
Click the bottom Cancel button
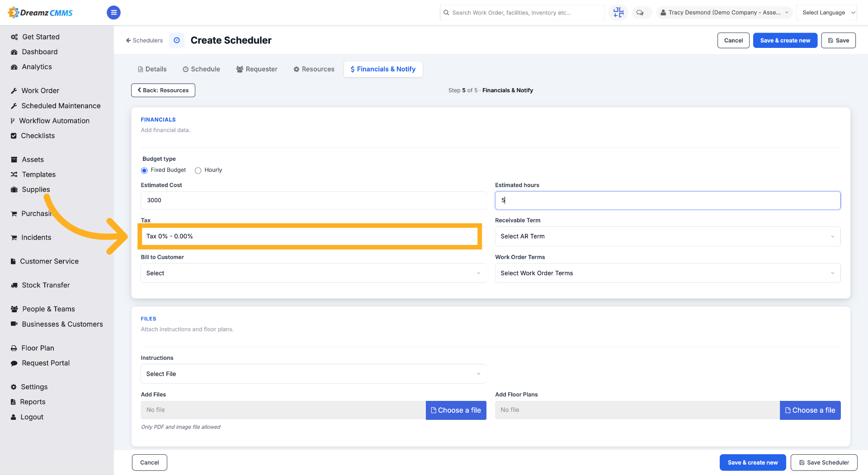(150, 462)
